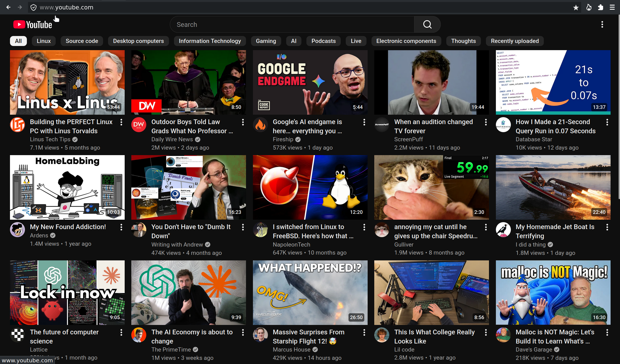Viewport: 620px width, 364px height.
Task: Open Linus Tech Tips channel avatar
Action: click(17, 125)
